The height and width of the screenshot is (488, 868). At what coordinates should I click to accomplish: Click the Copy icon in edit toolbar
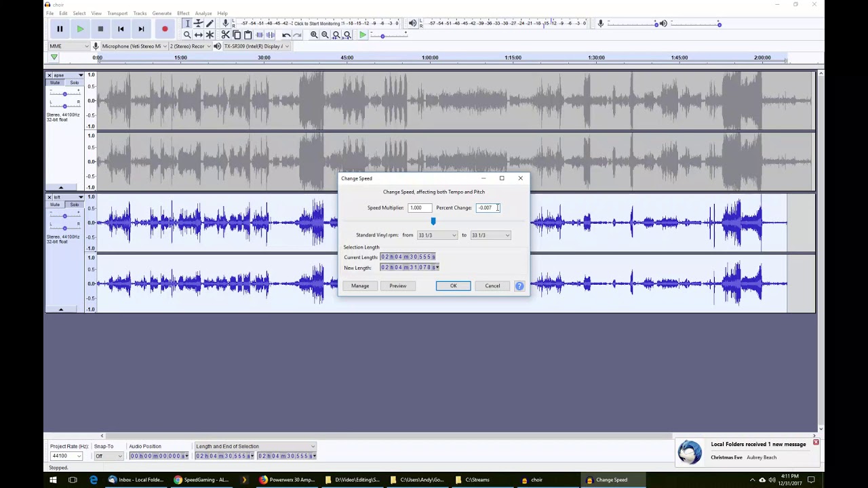237,35
